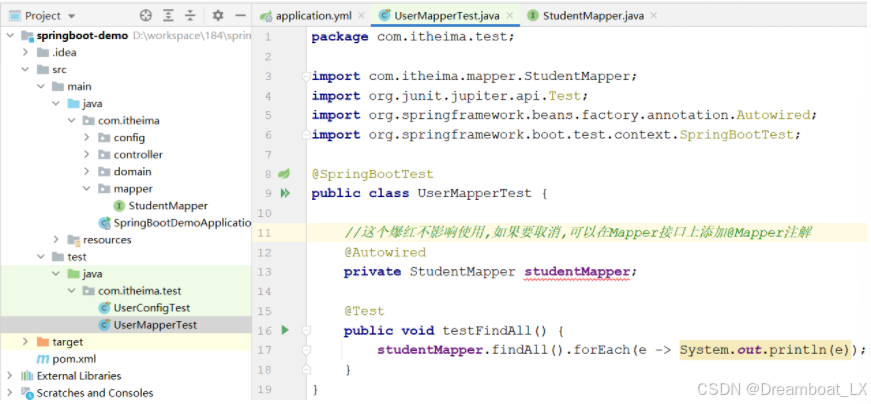The image size is (871, 404).
Task: Click the External Libraries icon
Action: point(27,376)
